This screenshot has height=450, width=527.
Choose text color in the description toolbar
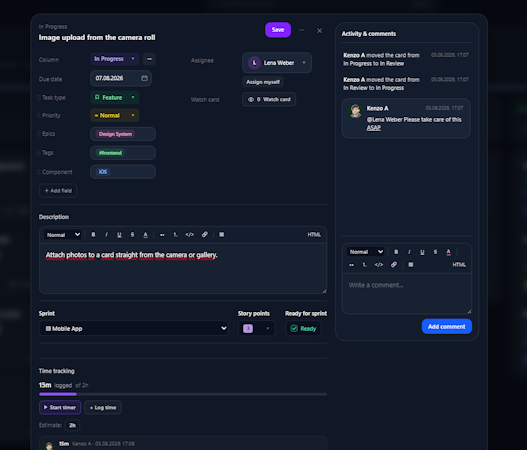146,235
